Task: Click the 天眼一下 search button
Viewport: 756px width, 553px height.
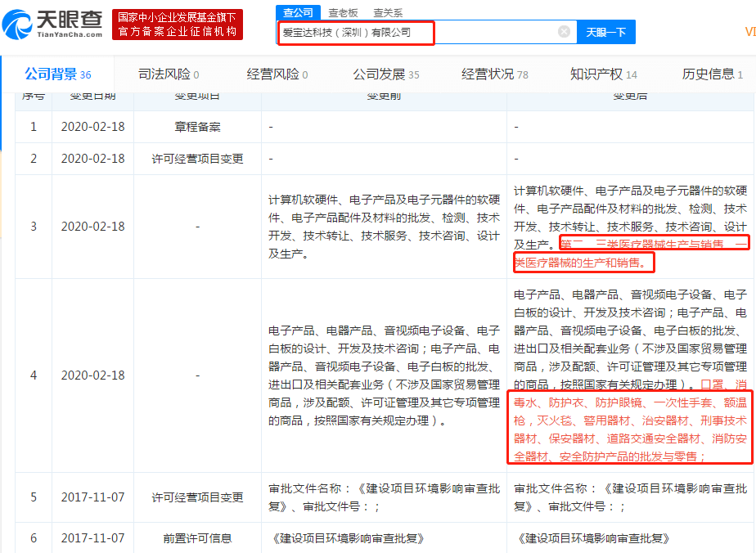Action: [605, 32]
